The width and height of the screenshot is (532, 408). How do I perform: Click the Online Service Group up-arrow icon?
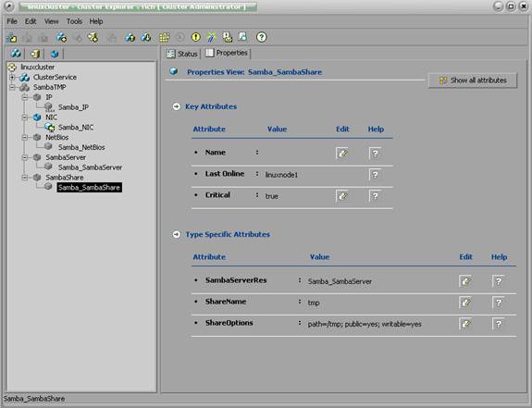tap(130, 37)
